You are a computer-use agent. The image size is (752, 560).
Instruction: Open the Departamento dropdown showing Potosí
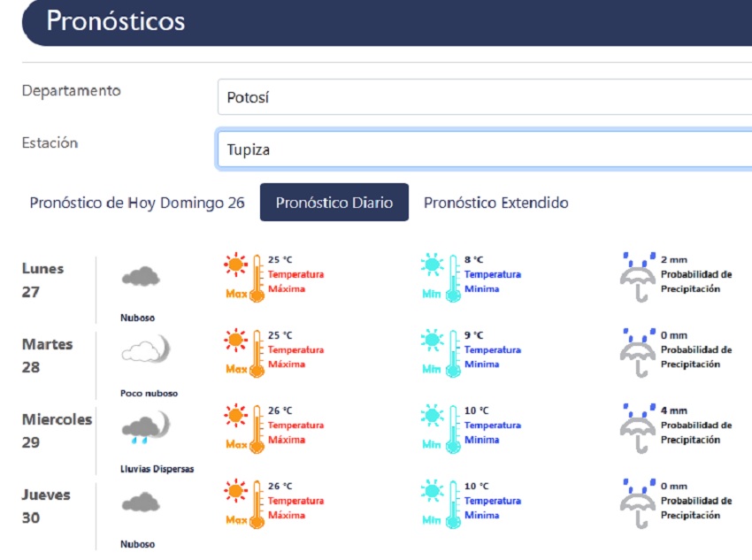pos(484,97)
